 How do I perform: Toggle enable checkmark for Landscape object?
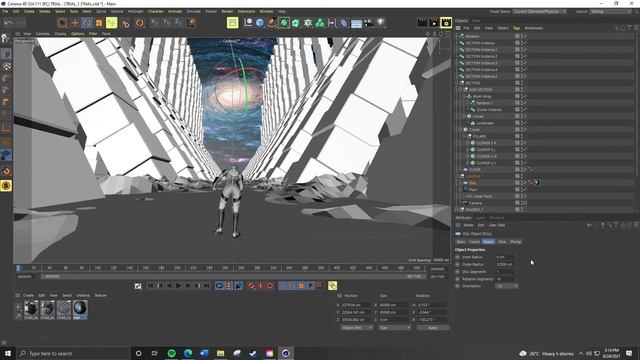(x=524, y=123)
